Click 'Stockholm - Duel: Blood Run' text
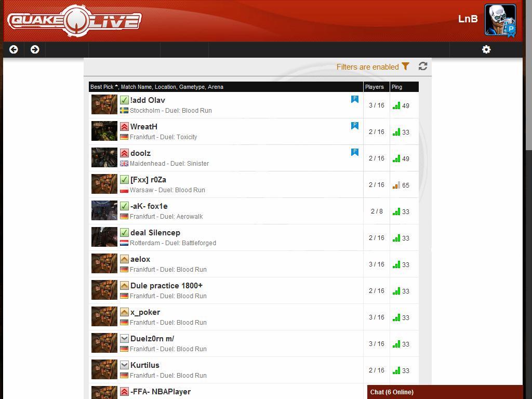Screen dimensions: 532x399 (x=170, y=111)
